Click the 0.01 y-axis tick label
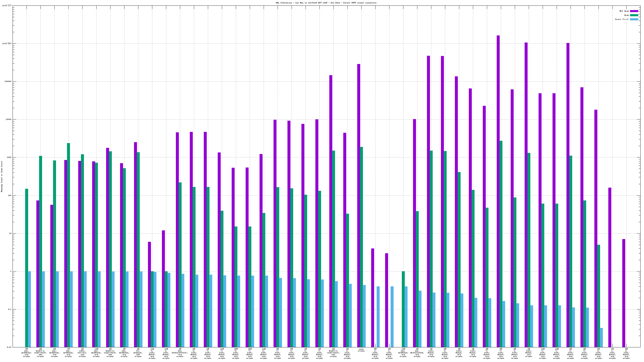Screen dimensions: 644x362 tap(9, 347)
